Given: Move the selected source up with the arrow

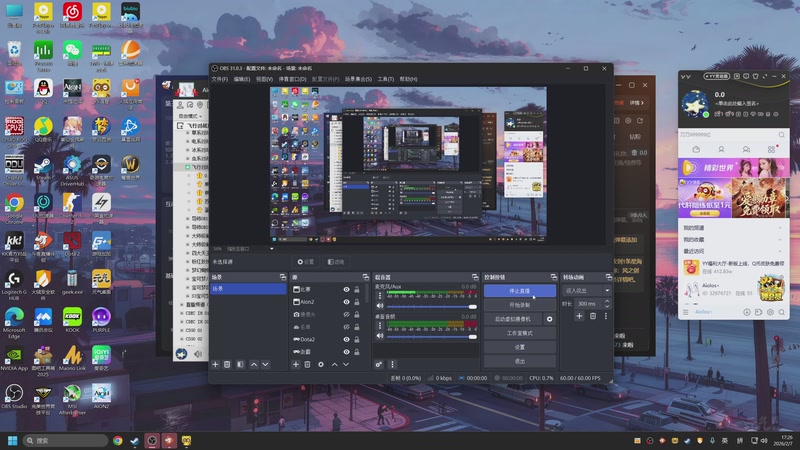Looking at the screenshot, I should tap(333, 364).
